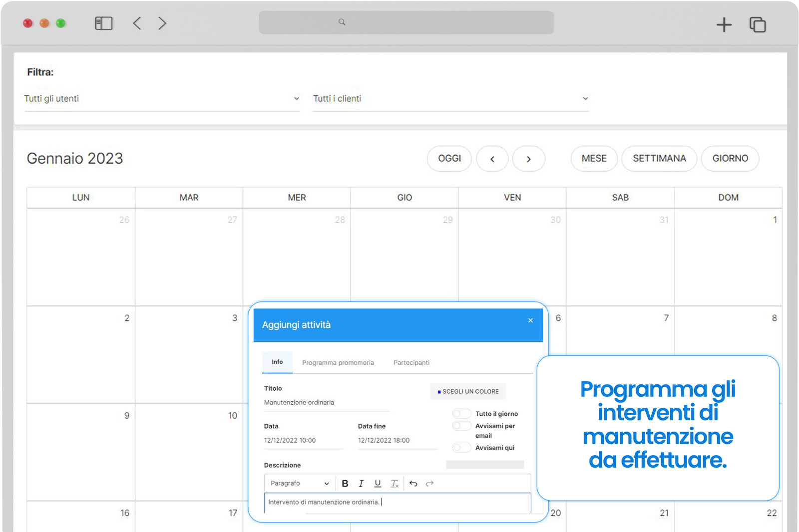Apply underline formatting in description editor
The width and height of the screenshot is (799, 532).
[378, 484]
